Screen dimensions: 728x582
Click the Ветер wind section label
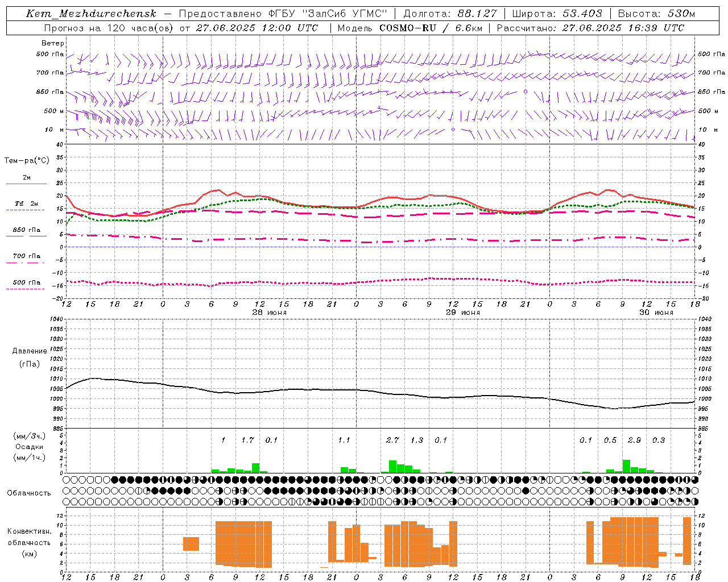pyautogui.click(x=53, y=43)
